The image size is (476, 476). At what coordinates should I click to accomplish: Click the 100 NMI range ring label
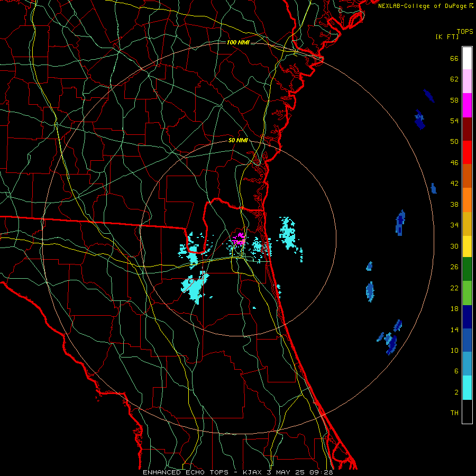click(238, 42)
